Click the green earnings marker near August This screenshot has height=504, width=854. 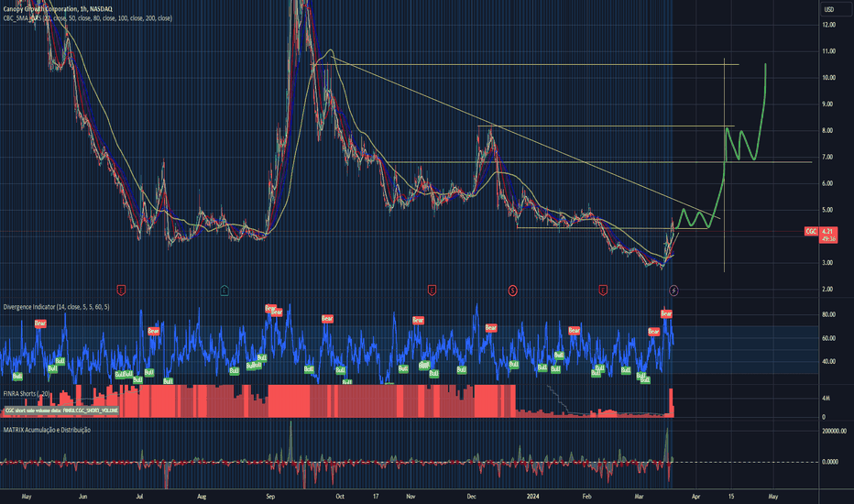point(224,290)
